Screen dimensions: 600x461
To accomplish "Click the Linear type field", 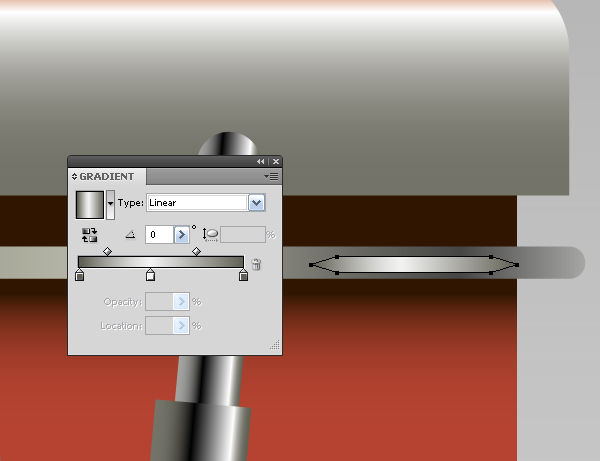I will 197,203.
